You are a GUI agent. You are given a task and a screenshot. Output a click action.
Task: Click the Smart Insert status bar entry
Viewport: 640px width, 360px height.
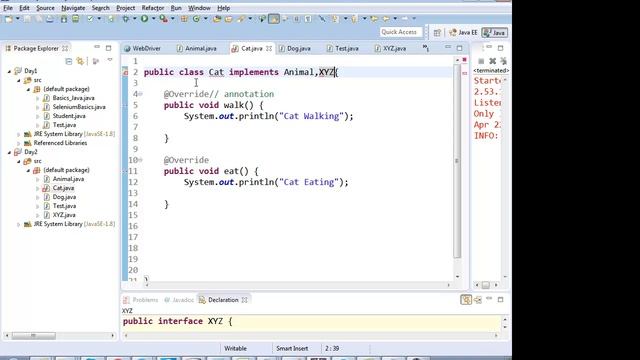pos(292,349)
